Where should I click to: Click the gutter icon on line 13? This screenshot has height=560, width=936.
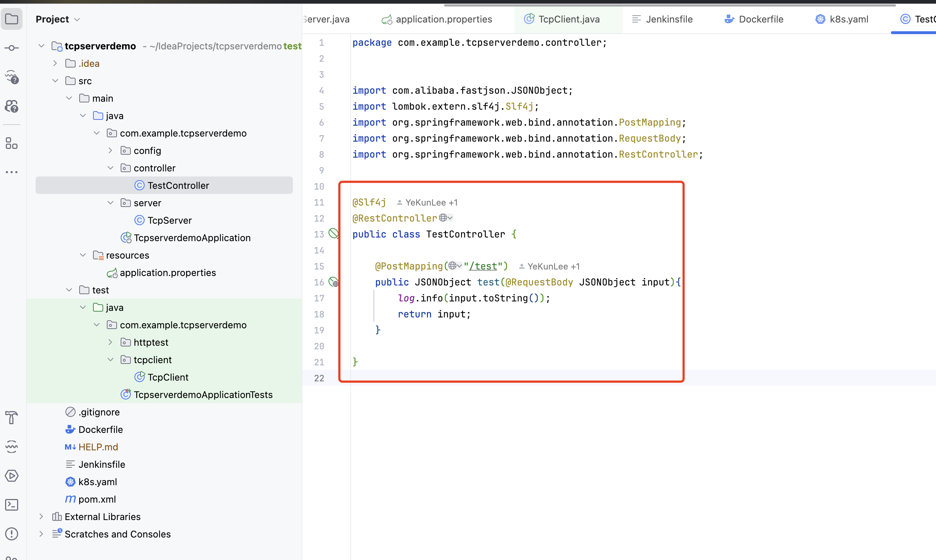(333, 234)
